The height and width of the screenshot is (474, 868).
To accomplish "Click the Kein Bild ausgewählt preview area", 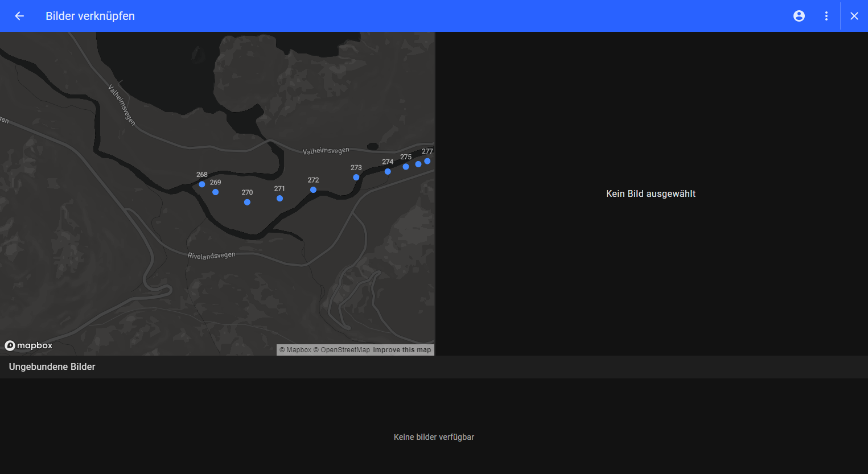I will tap(651, 194).
